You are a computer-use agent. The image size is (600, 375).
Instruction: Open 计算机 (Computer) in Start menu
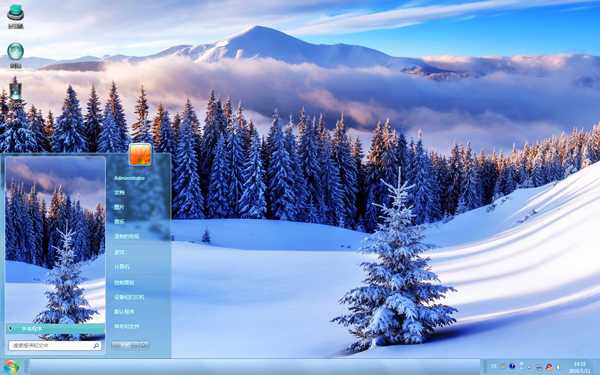click(122, 267)
